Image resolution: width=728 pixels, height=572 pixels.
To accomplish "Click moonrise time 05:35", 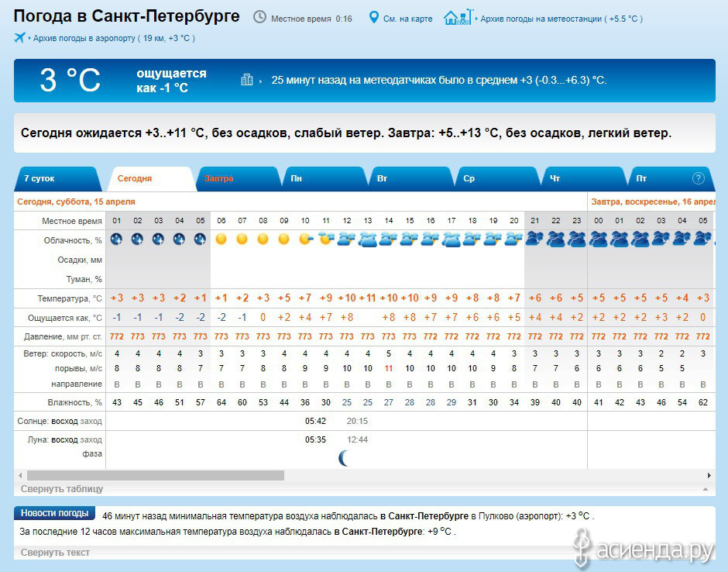I will (x=315, y=439).
